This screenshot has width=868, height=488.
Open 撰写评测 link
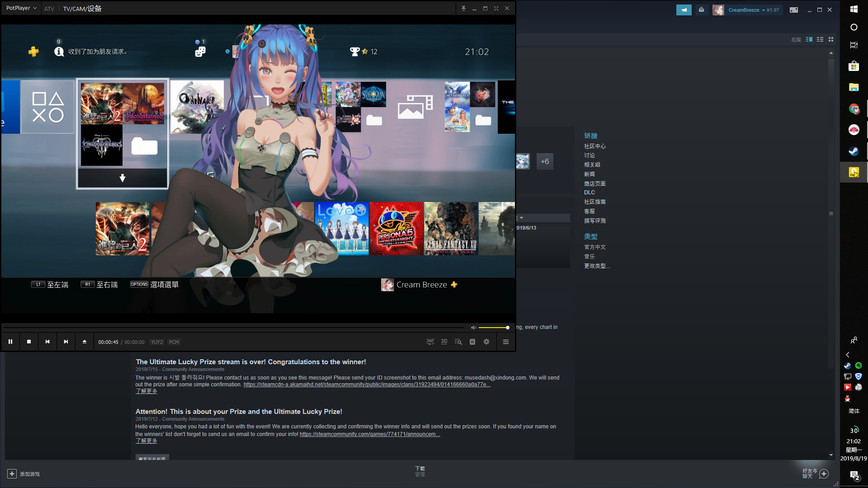click(x=594, y=221)
